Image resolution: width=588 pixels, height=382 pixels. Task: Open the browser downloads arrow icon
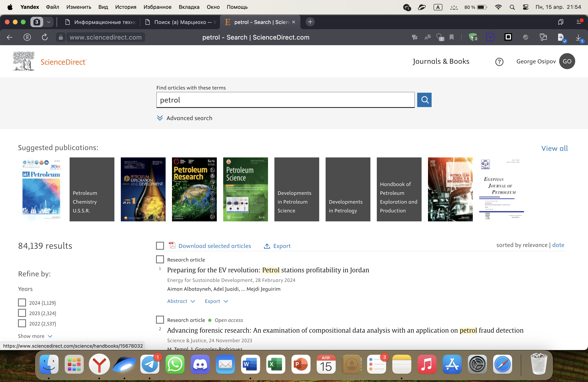point(578,38)
